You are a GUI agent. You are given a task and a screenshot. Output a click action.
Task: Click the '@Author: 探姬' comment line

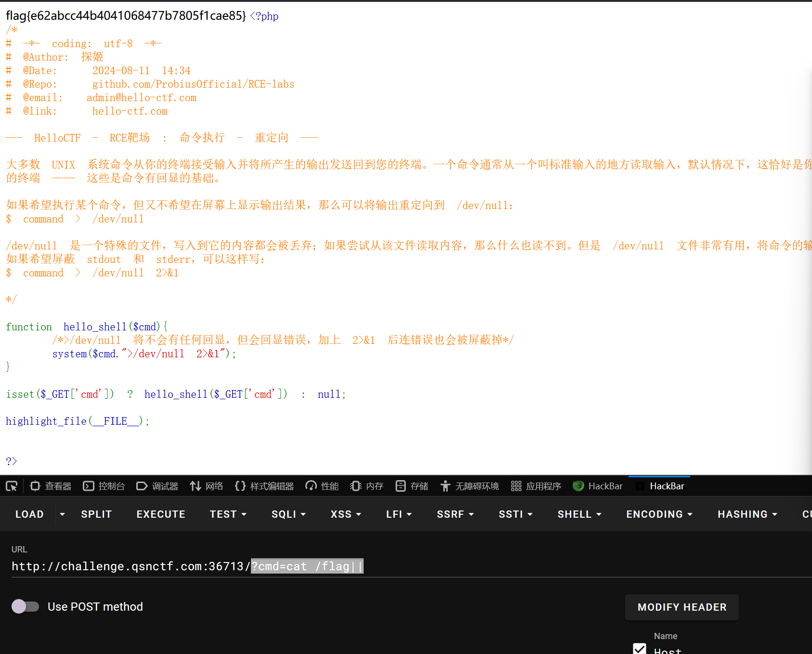[55, 57]
